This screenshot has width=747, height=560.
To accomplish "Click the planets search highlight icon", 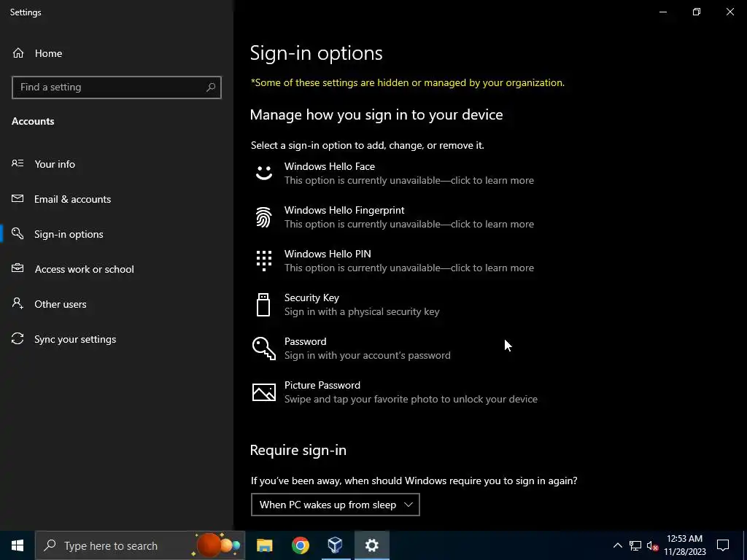I will point(217,545).
